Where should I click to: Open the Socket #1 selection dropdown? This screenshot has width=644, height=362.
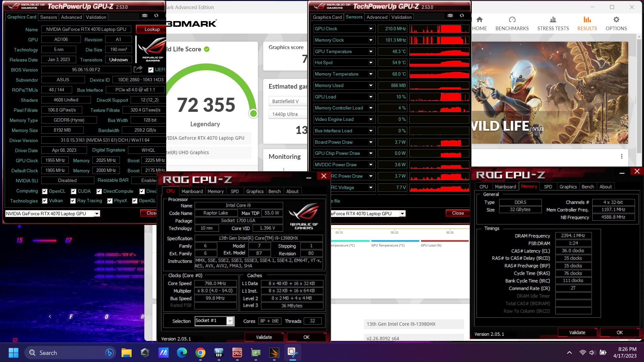230,321
